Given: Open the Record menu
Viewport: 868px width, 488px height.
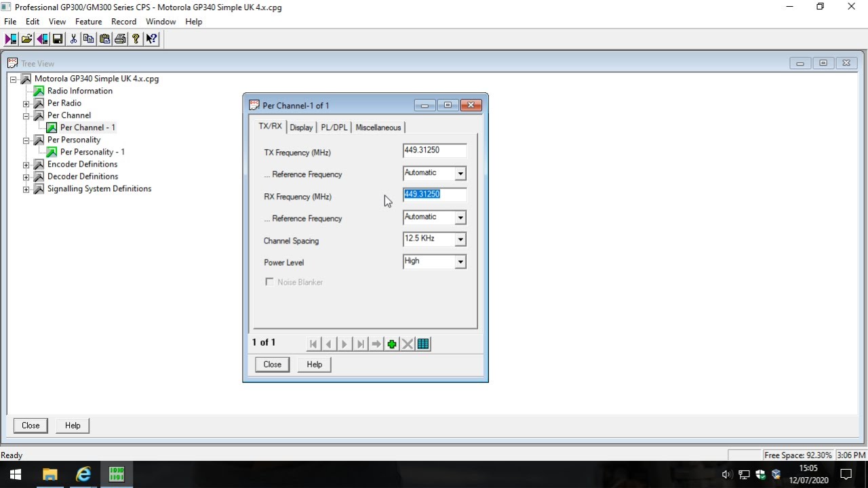Looking at the screenshot, I should [x=124, y=22].
